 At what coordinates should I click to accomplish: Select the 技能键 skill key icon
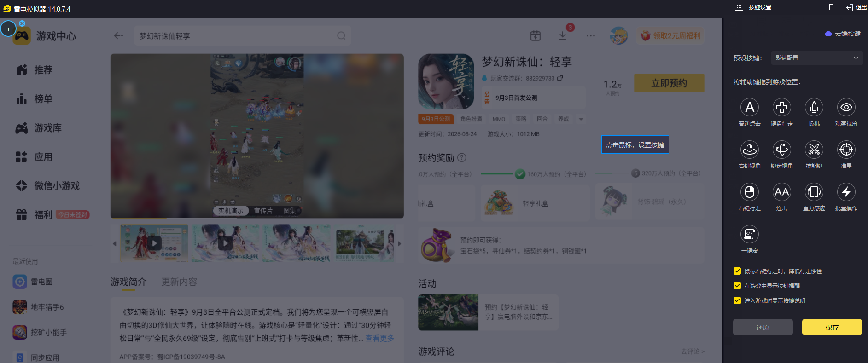(814, 150)
